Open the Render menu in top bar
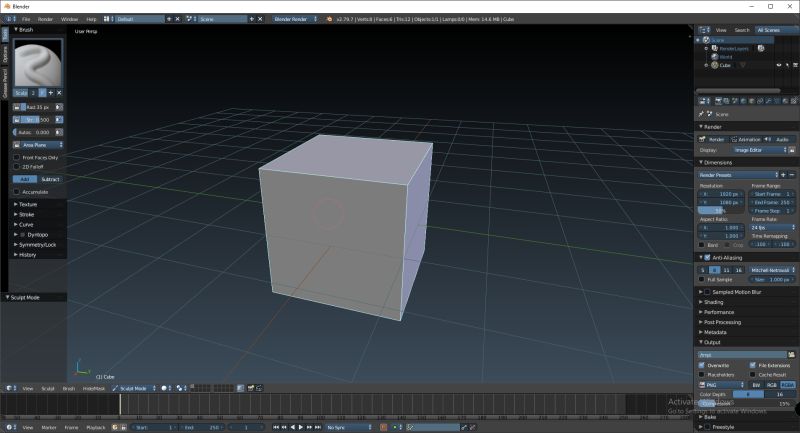This screenshot has height=433, width=800. point(45,19)
